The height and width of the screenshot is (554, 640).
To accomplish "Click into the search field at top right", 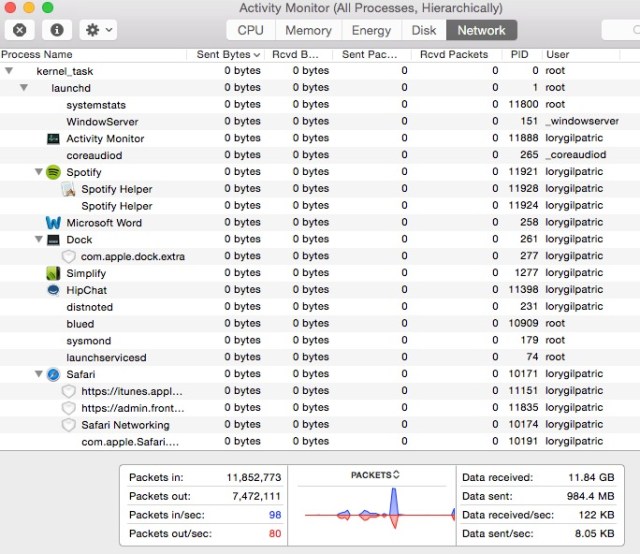I will 621,30.
